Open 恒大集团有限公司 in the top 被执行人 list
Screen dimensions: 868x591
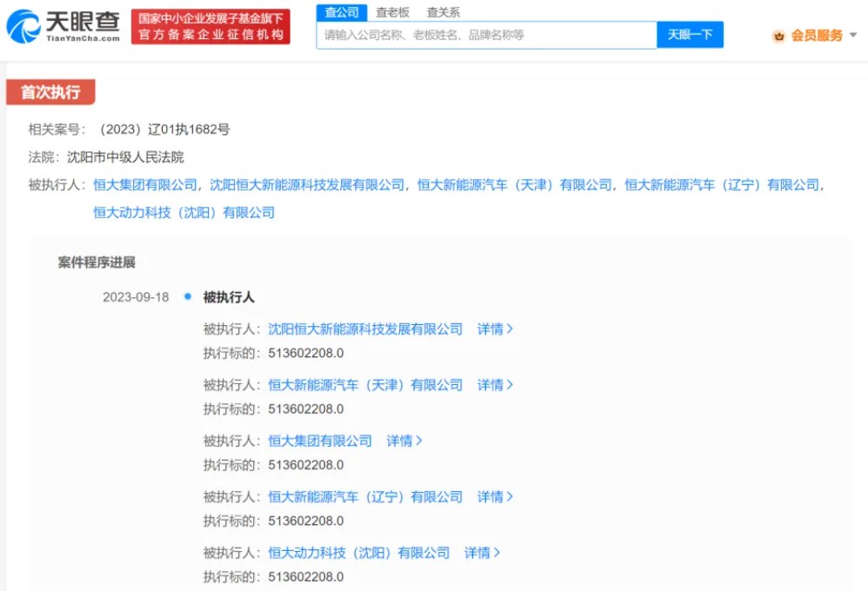coord(145,185)
